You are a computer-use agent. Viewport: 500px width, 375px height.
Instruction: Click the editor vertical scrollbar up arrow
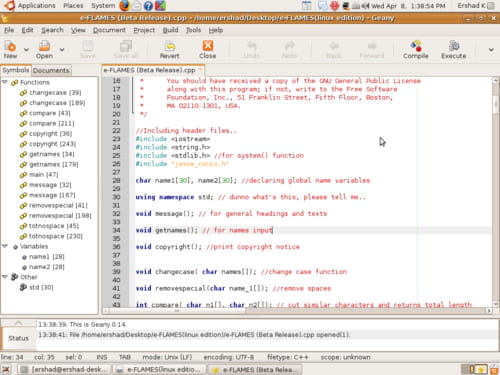(x=496, y=80)
